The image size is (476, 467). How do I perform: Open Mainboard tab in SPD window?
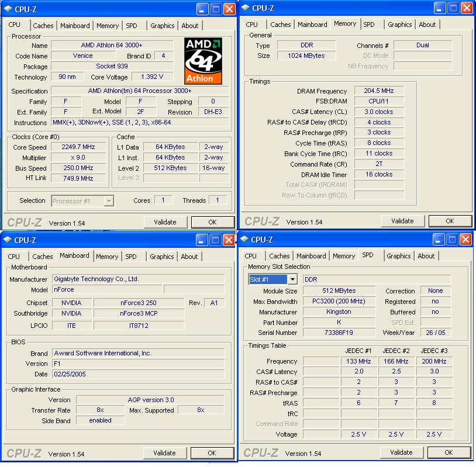click(311, 256)
